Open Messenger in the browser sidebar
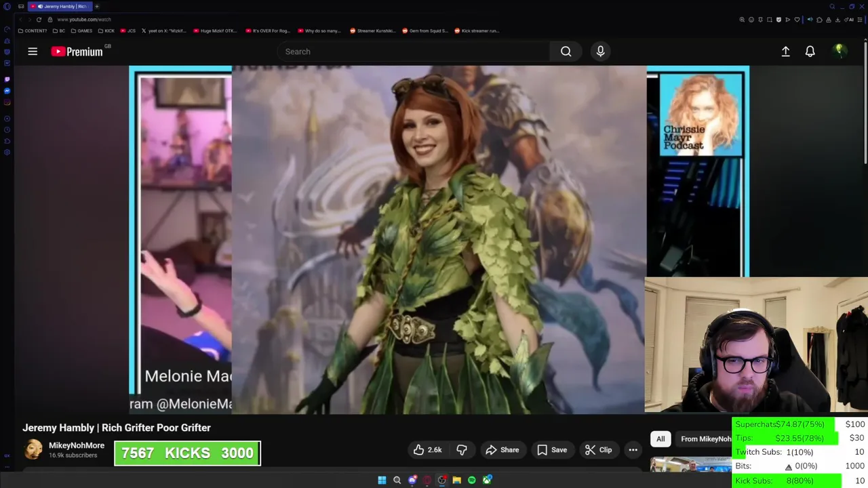868x488 pixels. point(7,91)
